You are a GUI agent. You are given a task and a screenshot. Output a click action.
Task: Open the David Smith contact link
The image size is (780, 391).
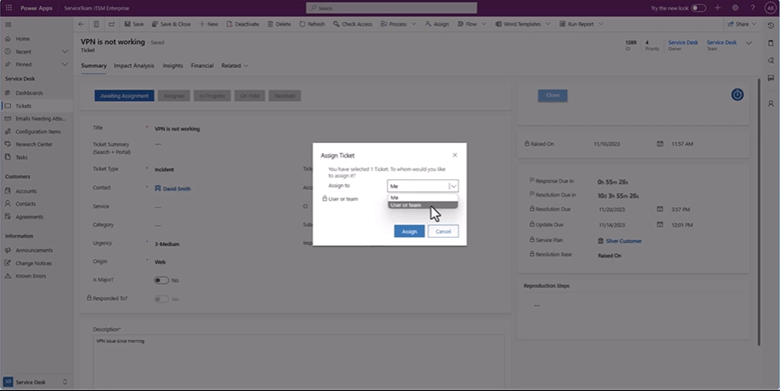tap(177, 189)
